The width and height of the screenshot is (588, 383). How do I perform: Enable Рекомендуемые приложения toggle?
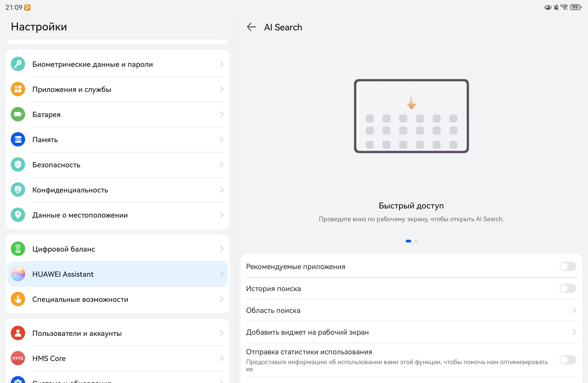coord(568,267)
